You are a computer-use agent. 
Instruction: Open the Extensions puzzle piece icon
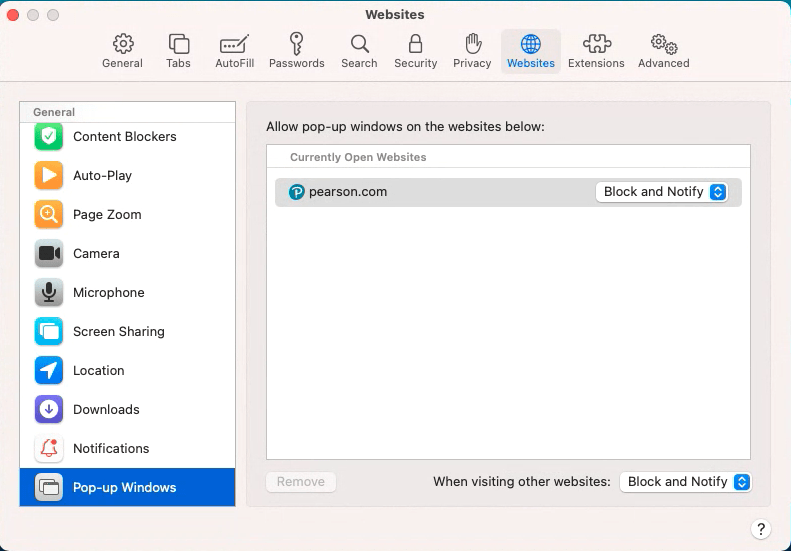[x=597, y=44]
